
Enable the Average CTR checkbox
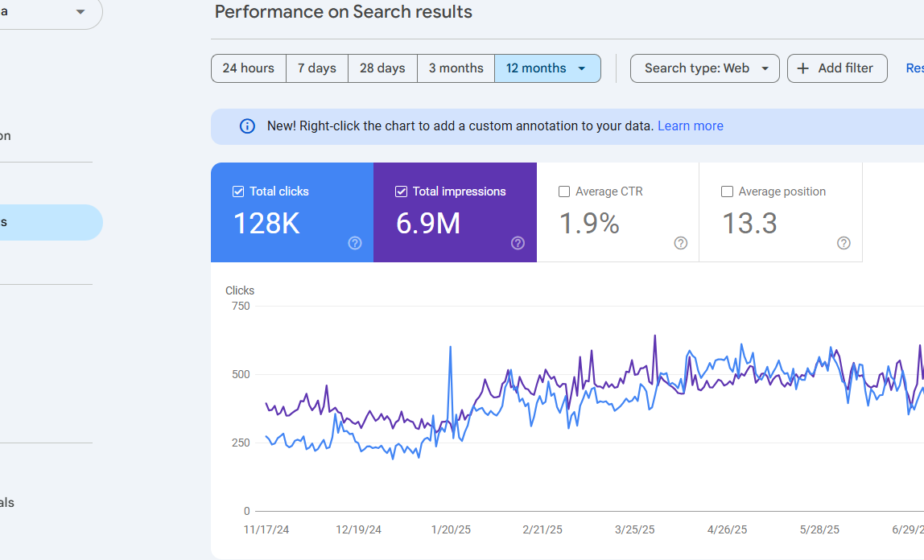pyautogui.click(x=564, y=191)
